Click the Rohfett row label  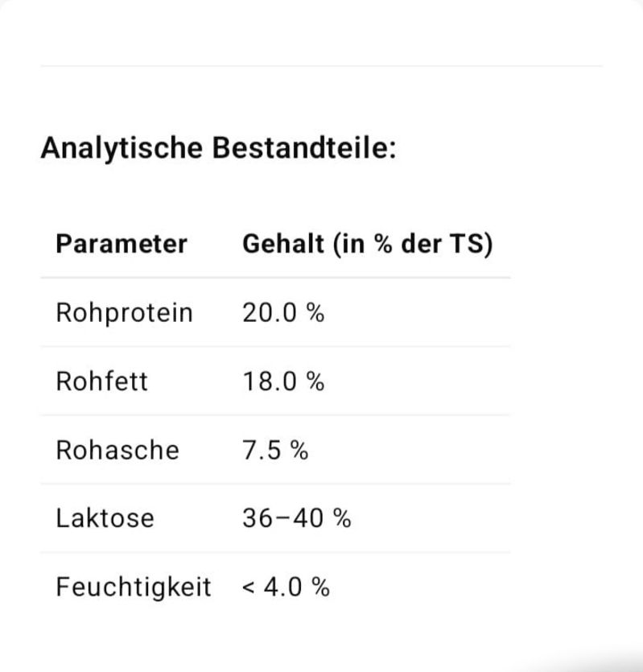tap(102, 381)
